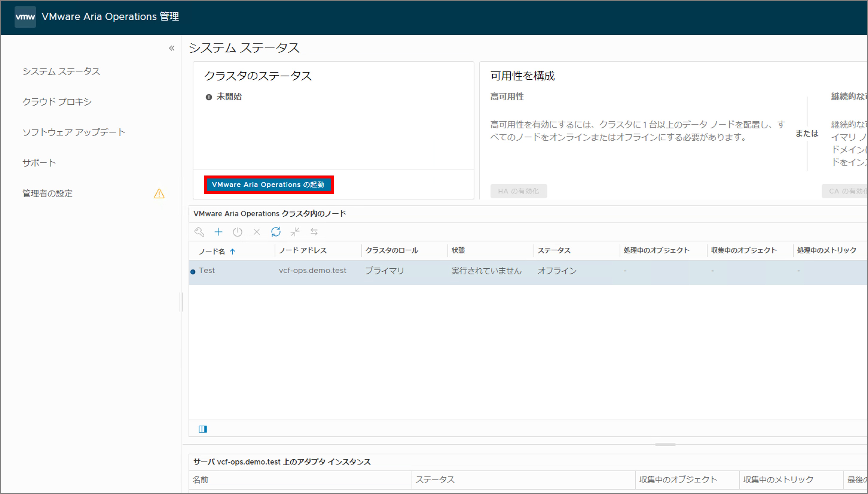Image resolution: width=868 pixels, height=494 pixels.
Task: Click the vmw logo in header
Action: tap(25, 17)
